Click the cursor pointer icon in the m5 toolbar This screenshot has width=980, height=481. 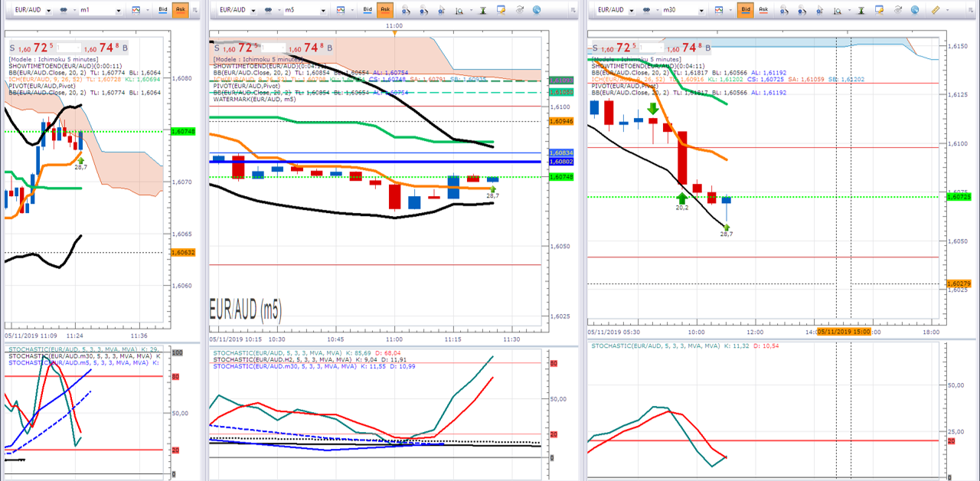(x=442, y=11)
